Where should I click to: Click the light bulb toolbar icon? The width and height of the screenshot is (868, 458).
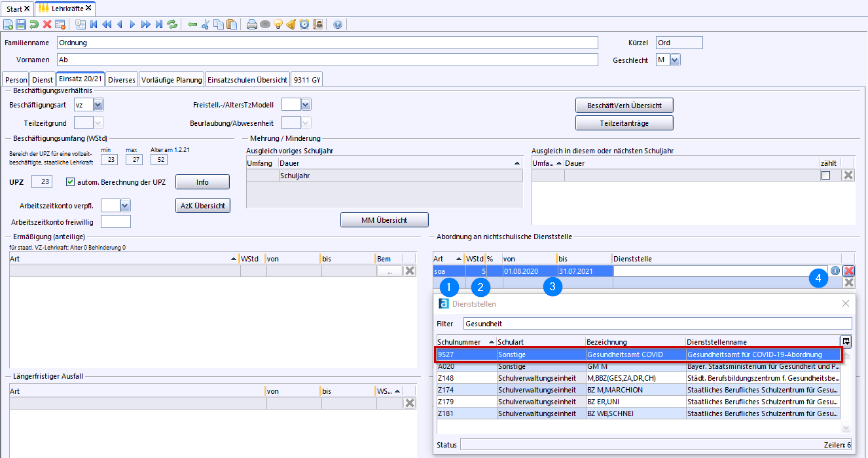coord(278,25)
